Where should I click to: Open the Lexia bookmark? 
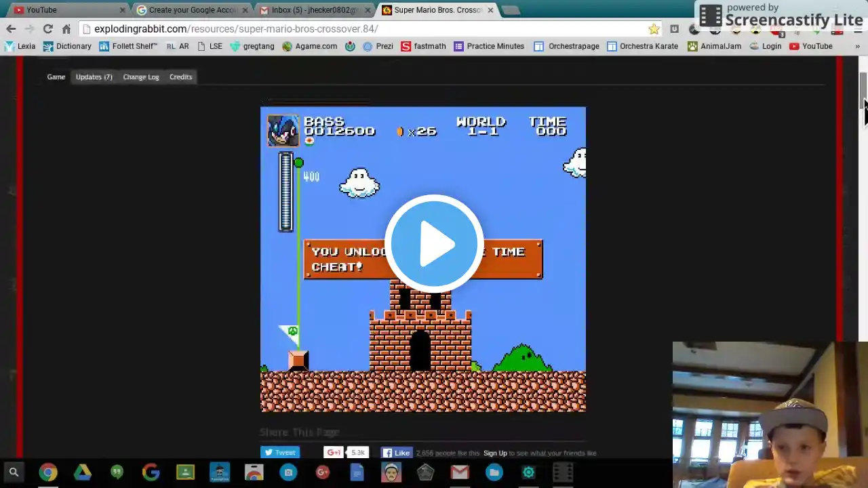pyautogui.click(x=20, y=46)
